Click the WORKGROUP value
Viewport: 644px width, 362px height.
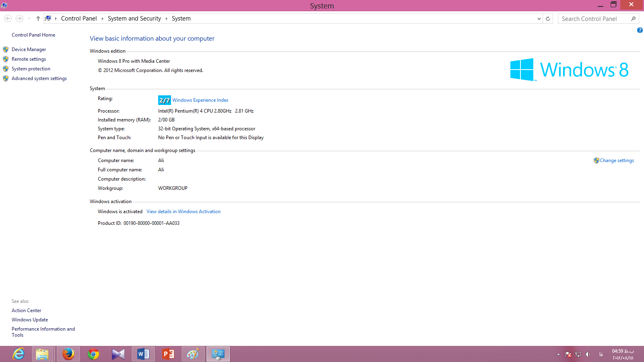pyautogui.click(x=173, y=188)
